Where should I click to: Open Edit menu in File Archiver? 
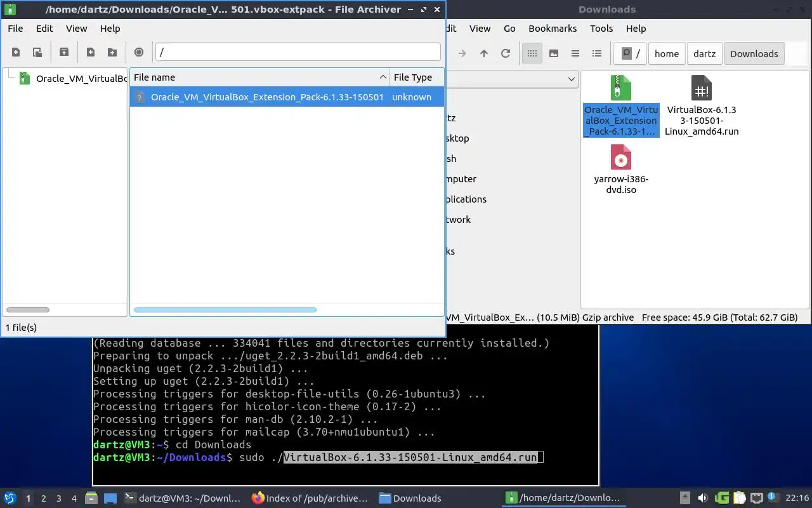pyautogui.click(x=44, y=29)
